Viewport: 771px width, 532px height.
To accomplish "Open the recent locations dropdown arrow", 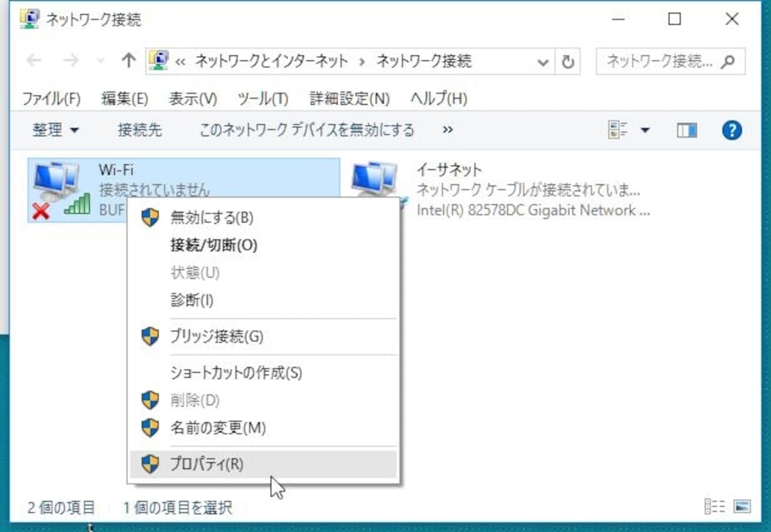I will coord(100,61).
